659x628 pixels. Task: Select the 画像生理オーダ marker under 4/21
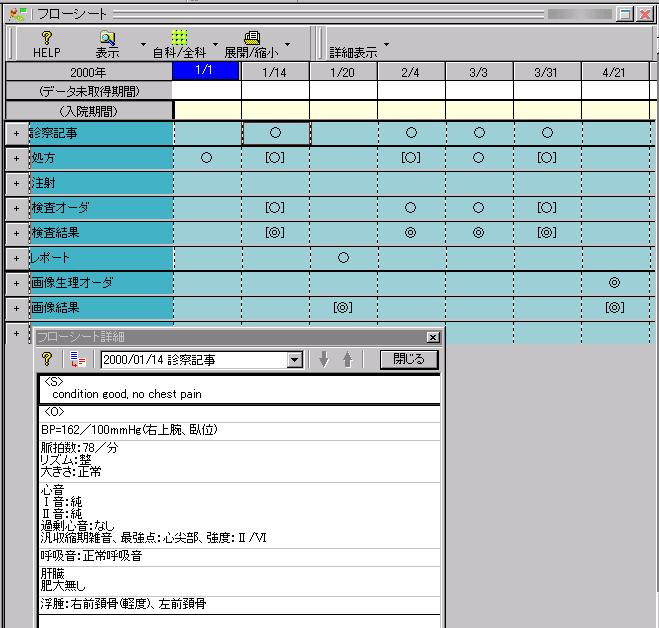(614, 283)
